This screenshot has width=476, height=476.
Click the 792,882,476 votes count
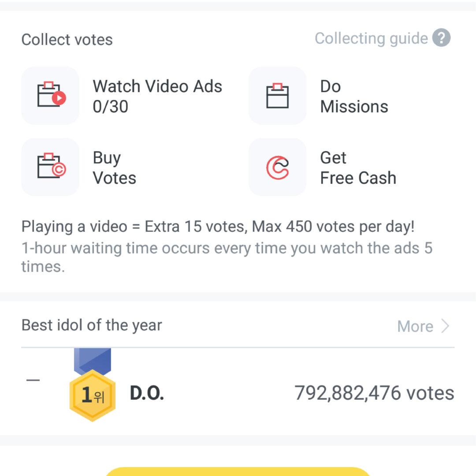click(374, 393)
